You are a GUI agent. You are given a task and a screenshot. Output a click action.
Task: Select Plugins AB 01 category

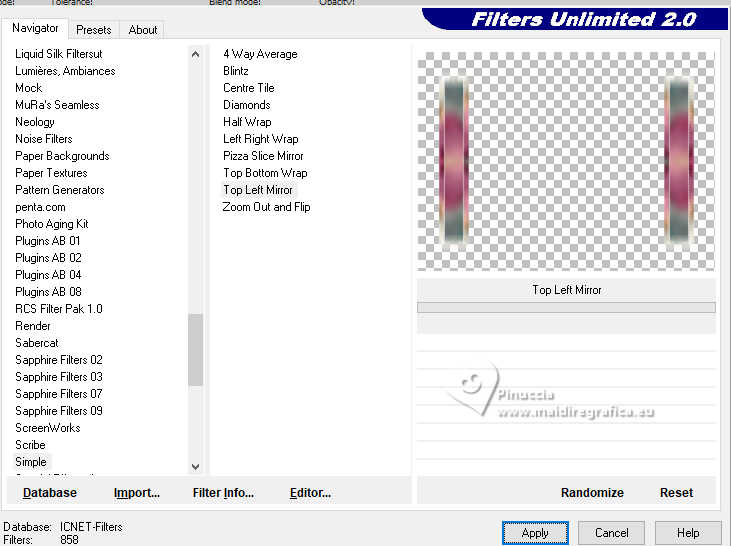(48, 241)
